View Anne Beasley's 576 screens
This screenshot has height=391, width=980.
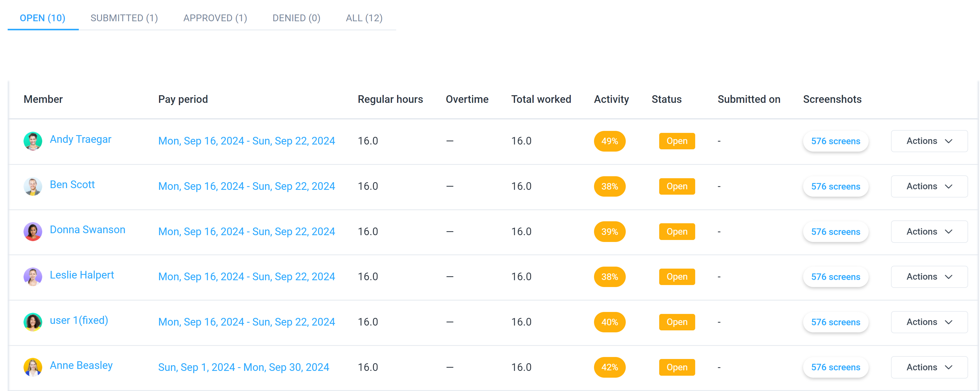click(835, 367)
